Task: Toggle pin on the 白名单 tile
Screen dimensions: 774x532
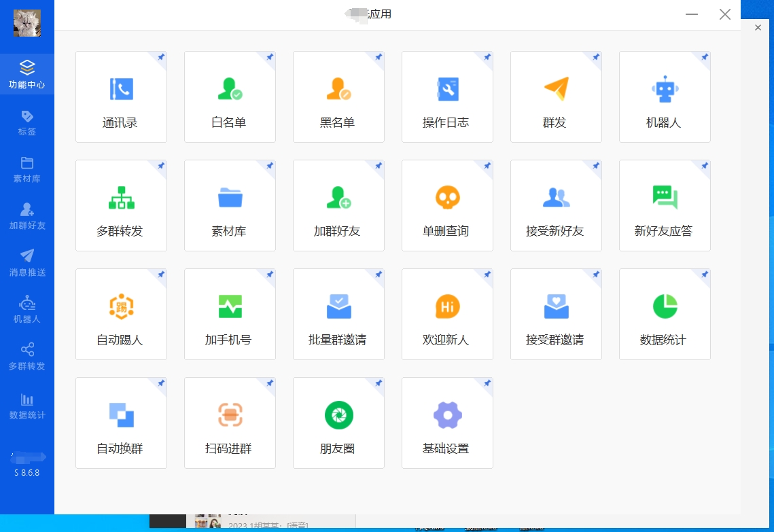Action: pyautogui.click(x=270, y=57)
